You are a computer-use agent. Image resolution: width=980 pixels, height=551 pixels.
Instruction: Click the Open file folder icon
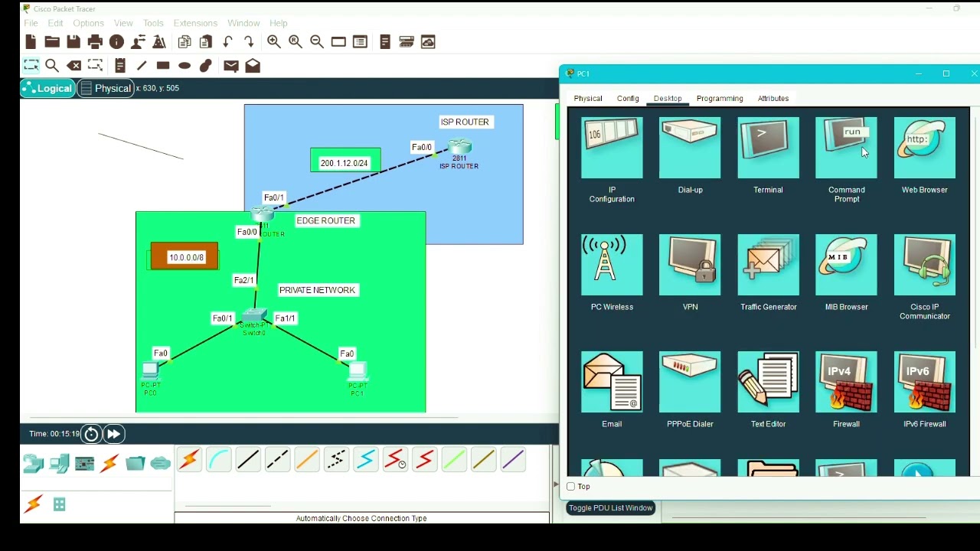tap(52, 42)
